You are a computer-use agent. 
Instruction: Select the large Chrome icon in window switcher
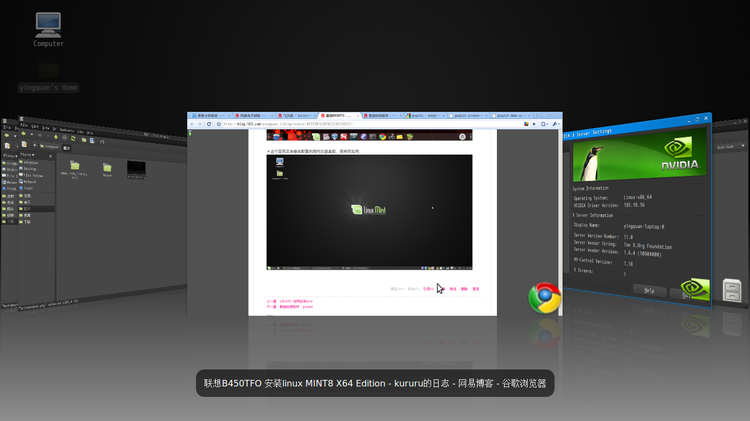point(545,298)
